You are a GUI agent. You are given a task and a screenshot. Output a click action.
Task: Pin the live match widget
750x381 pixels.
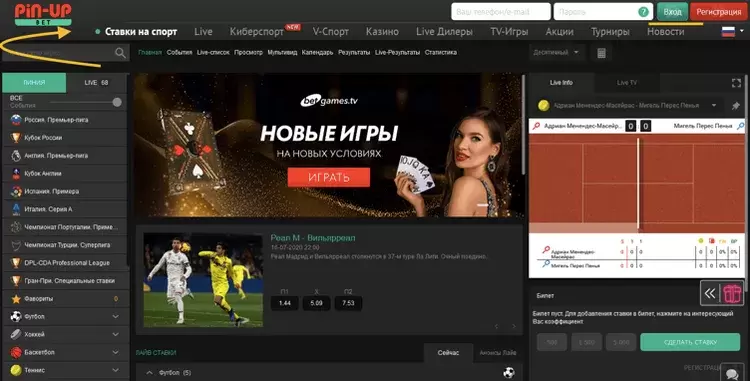736,106
